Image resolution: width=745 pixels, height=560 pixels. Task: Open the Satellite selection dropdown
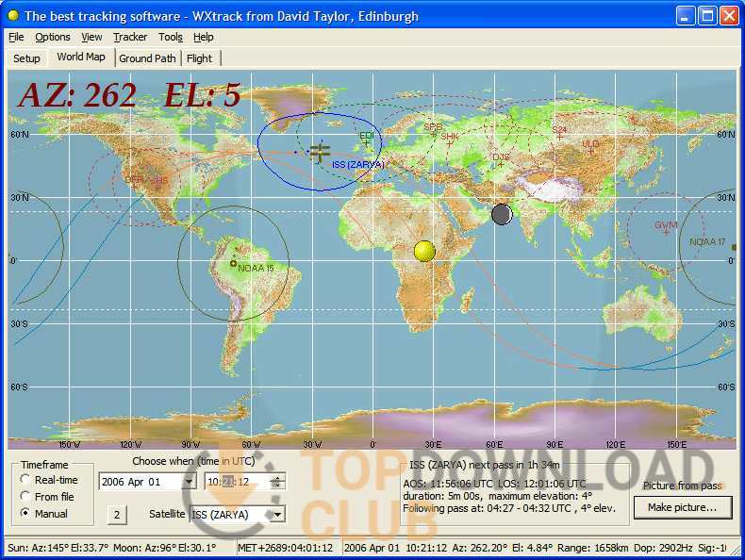277,515
